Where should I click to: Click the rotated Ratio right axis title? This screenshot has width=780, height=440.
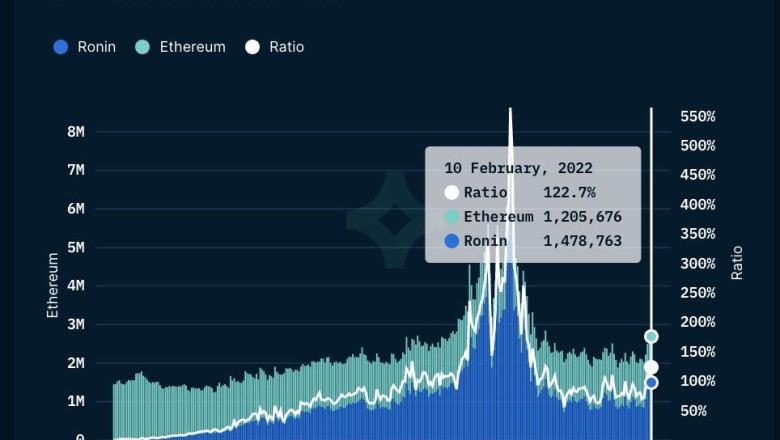tap(737, 262)
